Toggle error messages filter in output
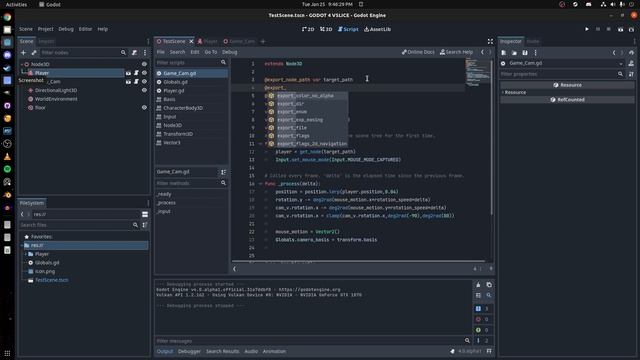640x360 pixels. pyautogui.click(x=483, y=319)
